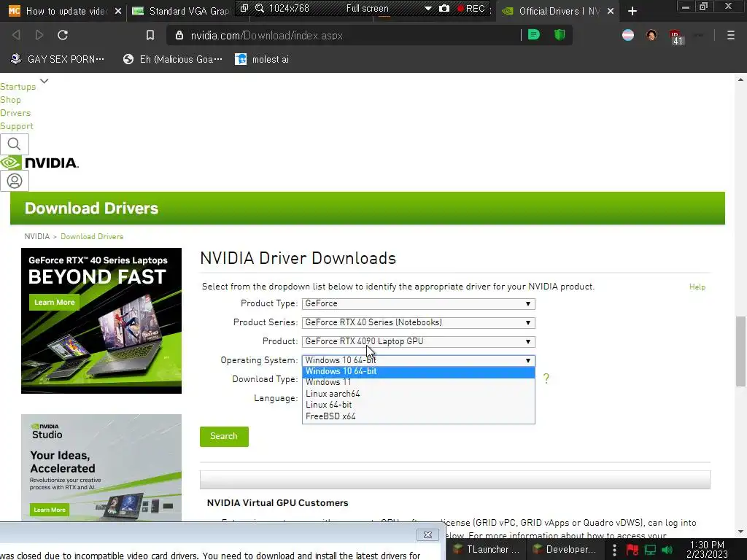
Task: Start recording with the REC button
Action: 471,9
